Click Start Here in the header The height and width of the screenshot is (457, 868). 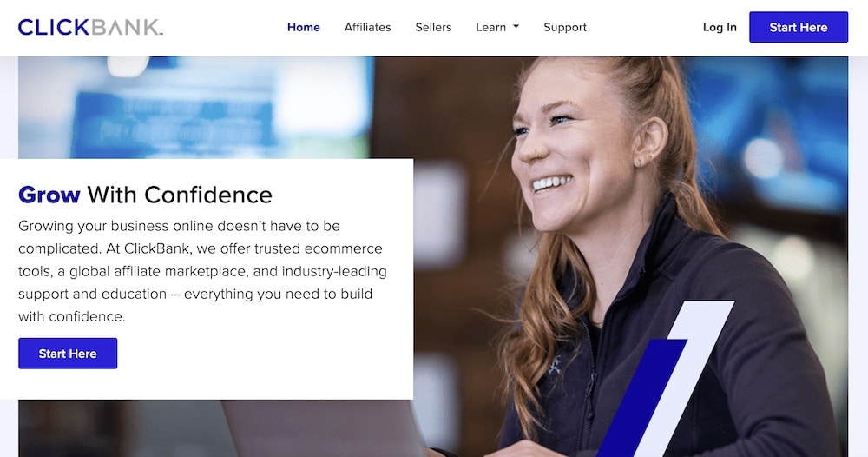point(799,27)
